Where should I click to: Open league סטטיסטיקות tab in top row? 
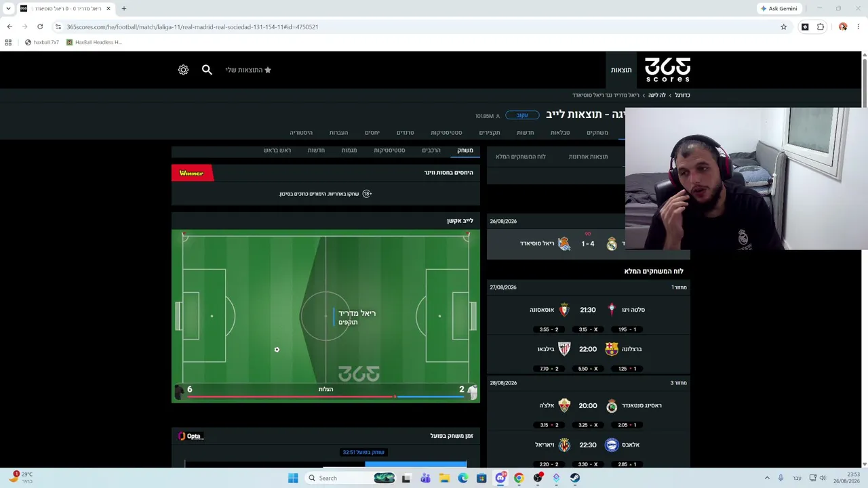446,132
